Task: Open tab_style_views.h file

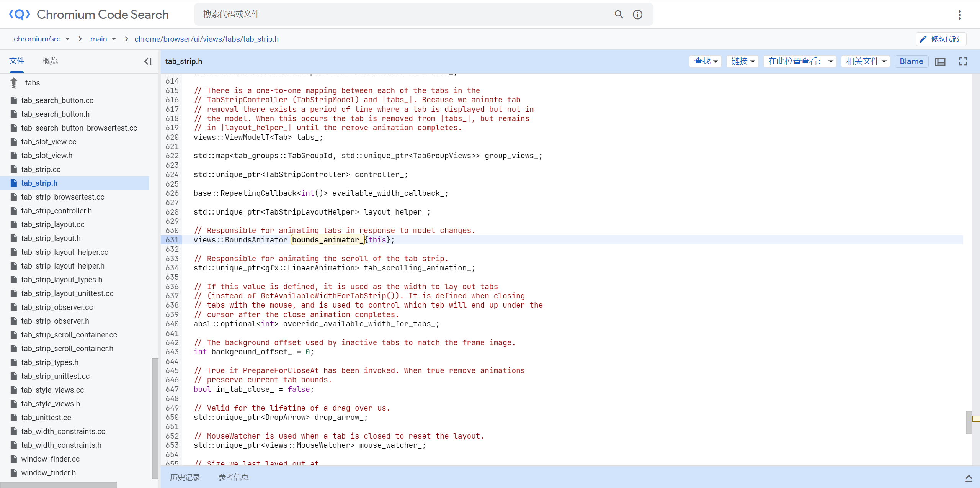Action: pyautogui.click(x=51, y=404)
